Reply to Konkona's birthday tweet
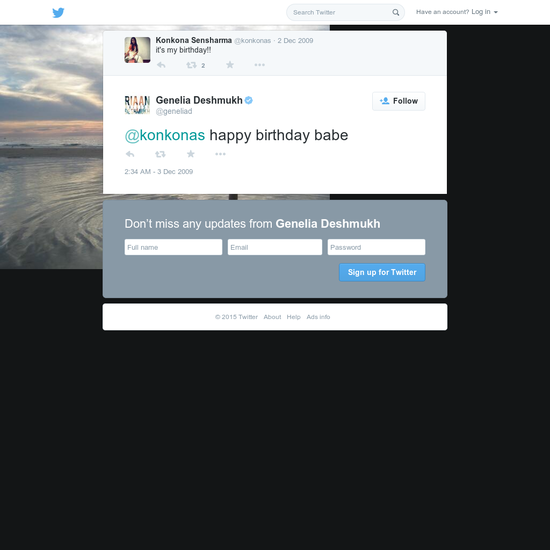 161,65
